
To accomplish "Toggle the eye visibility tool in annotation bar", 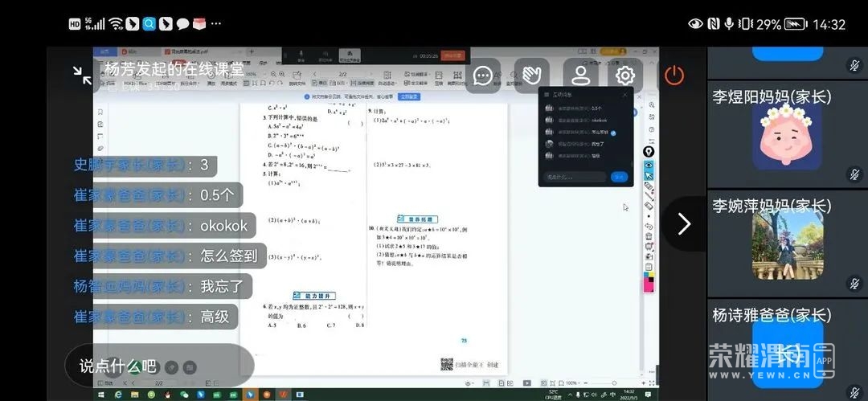I will coord(649,164).
